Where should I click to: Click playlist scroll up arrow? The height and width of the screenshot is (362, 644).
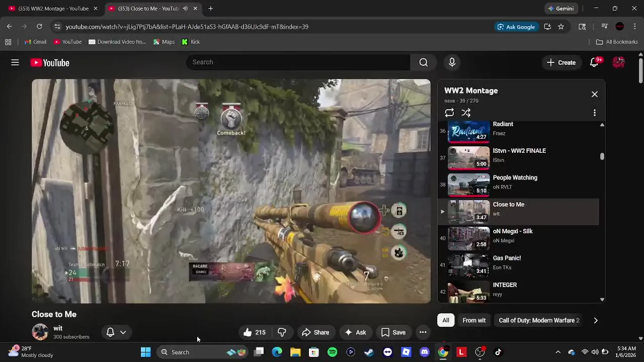(602, 125)
